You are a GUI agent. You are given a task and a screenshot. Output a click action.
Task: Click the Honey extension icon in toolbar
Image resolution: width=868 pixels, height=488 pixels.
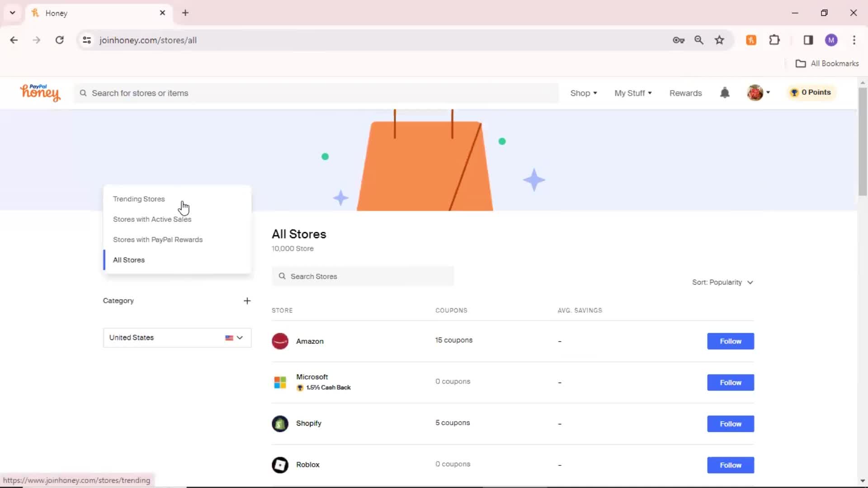pos(751,40)
